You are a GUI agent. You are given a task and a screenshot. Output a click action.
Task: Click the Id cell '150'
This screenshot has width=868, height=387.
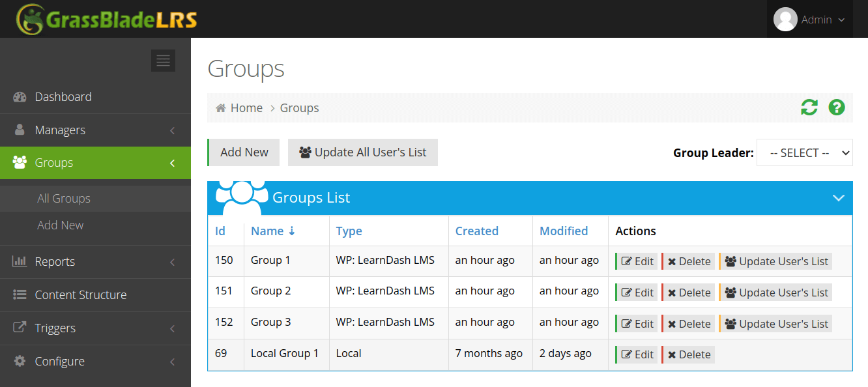pos(224,260)
